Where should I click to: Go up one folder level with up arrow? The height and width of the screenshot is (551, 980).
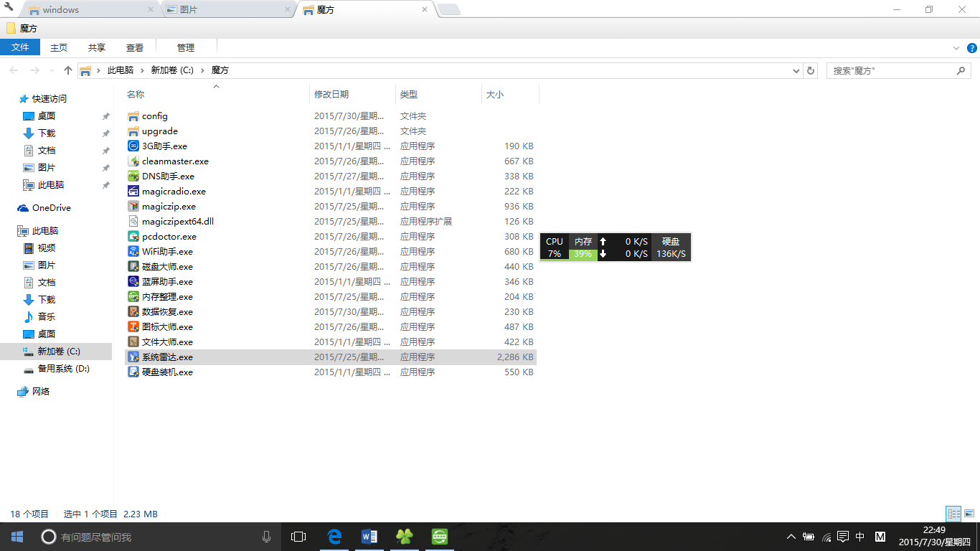pos(68,70)
